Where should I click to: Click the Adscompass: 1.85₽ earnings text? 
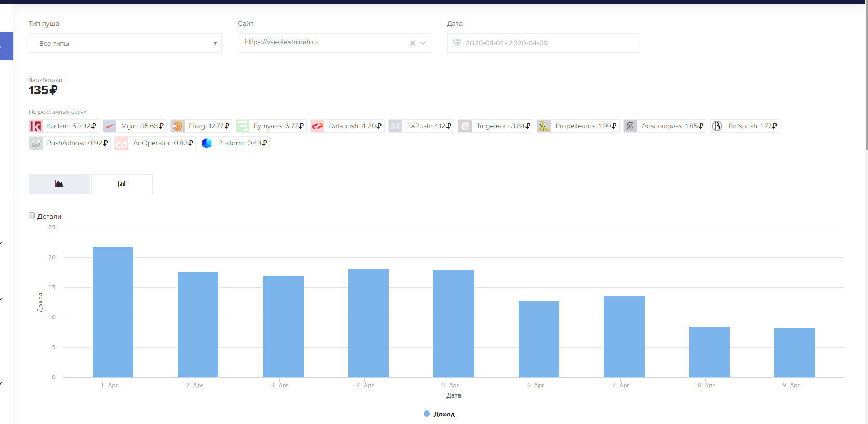point(673,126)
